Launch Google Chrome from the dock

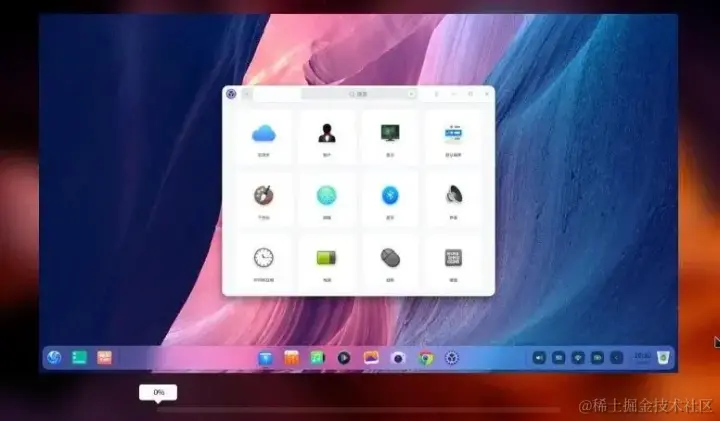pos(426,358)
